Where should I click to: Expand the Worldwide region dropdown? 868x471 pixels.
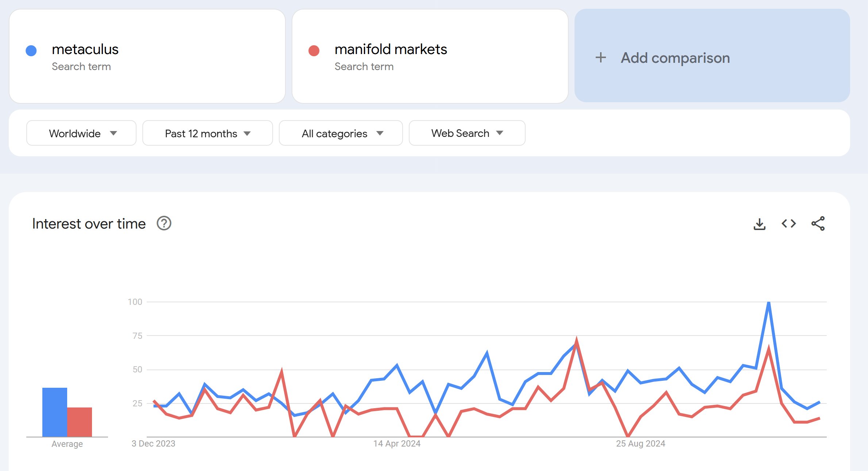[x=81, y=133]
